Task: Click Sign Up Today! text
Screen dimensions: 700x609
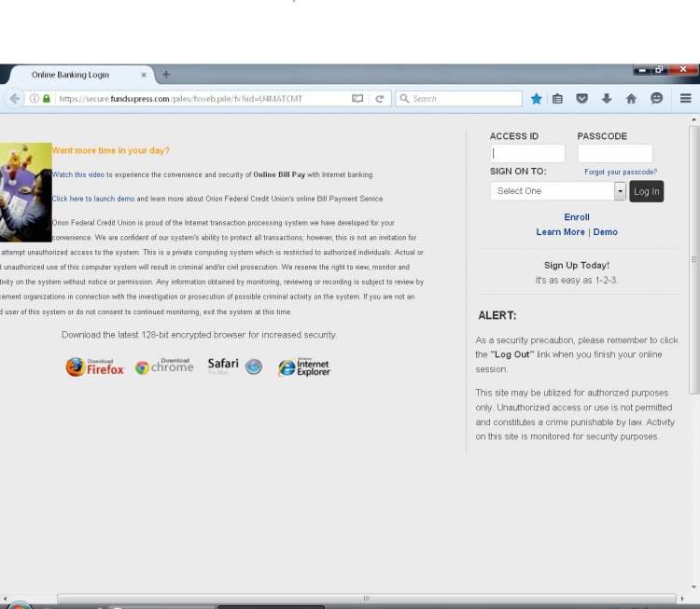Action: tap(577, 266)
